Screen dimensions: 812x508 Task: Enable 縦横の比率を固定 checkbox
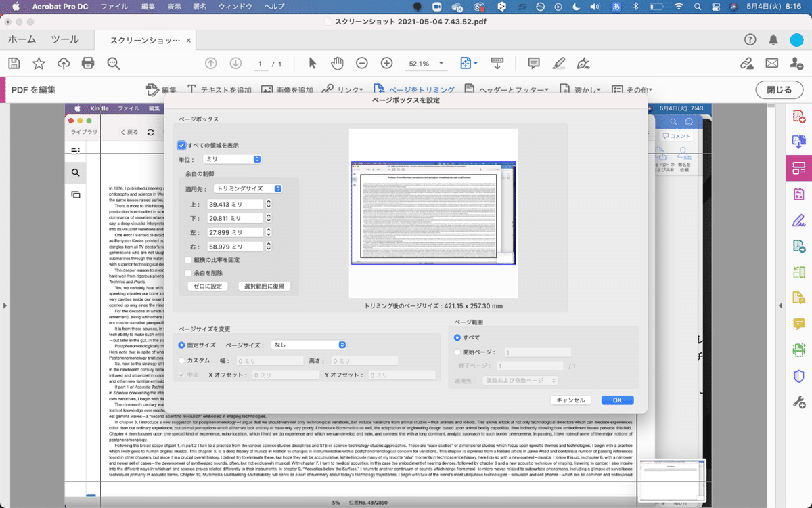point(189,260)
